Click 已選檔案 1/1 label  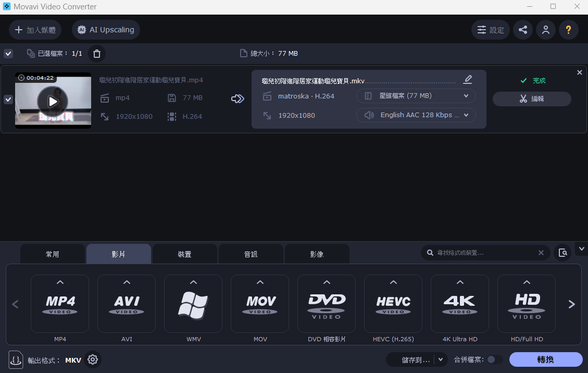[x=59, y=54]
